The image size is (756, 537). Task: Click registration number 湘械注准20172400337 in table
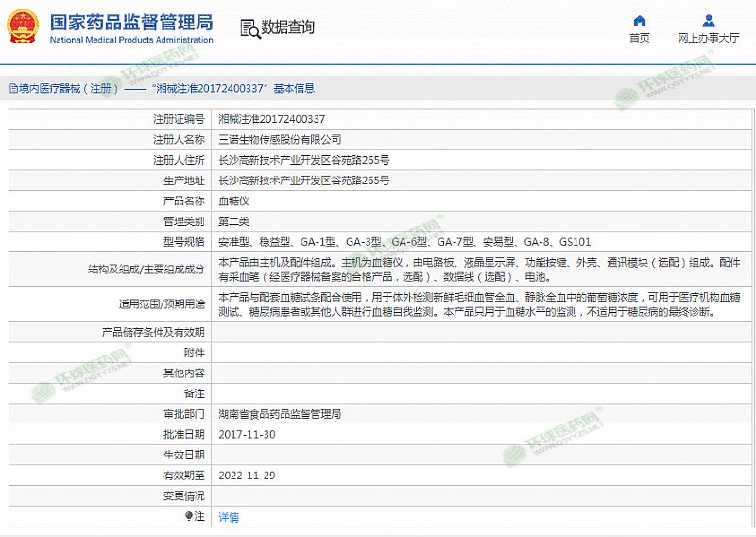(x=272, y=119)
